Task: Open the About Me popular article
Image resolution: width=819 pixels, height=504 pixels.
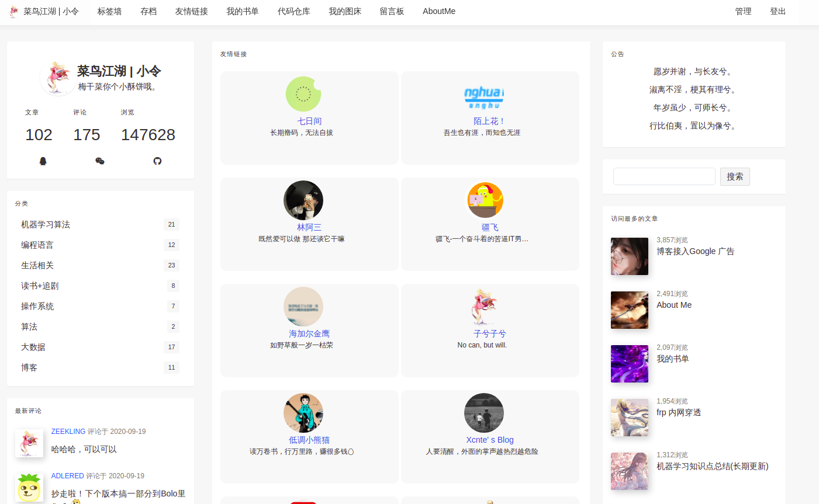Action: click(674, 305)
